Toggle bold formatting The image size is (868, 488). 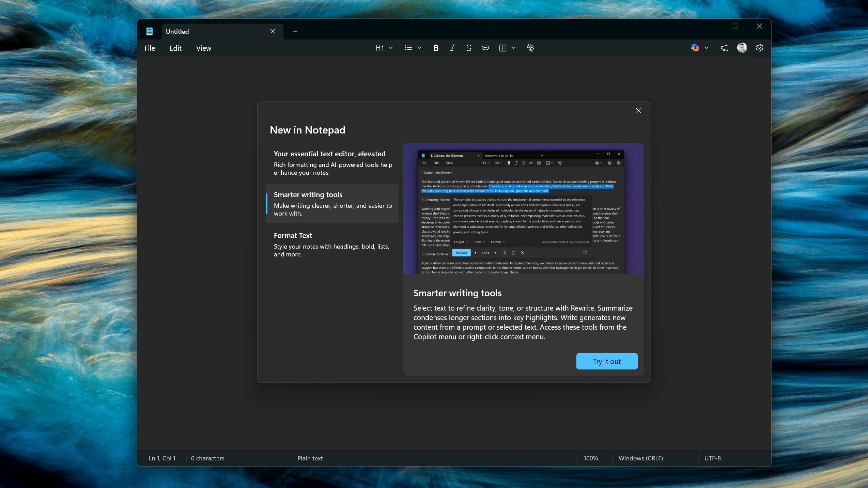coord(436,48)
